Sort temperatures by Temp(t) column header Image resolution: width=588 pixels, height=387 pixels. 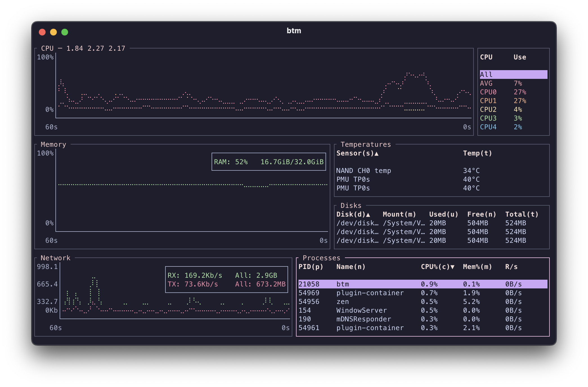[477, 153]
